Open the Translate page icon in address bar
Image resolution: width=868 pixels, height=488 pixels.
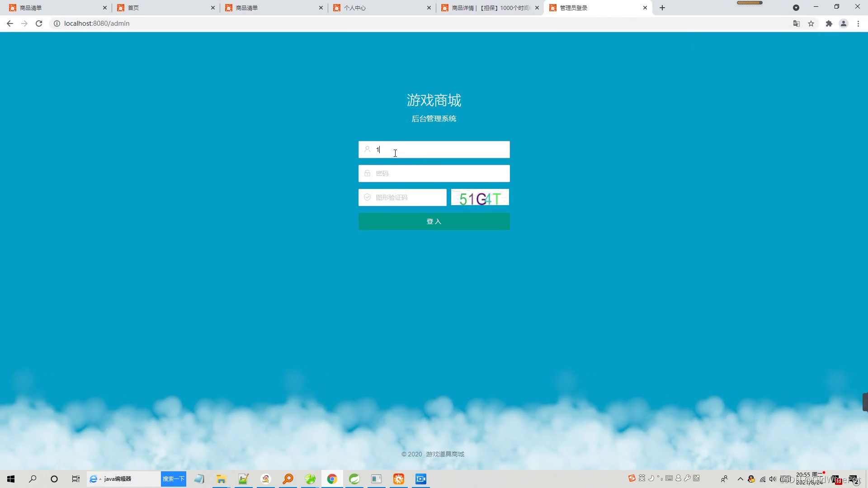tap(796, 23)
